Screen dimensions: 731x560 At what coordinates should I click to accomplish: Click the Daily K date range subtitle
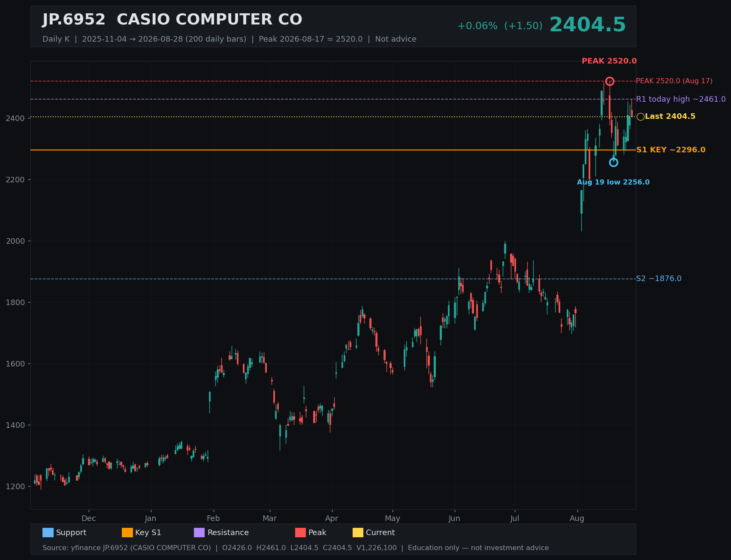[x=230, y=39]
